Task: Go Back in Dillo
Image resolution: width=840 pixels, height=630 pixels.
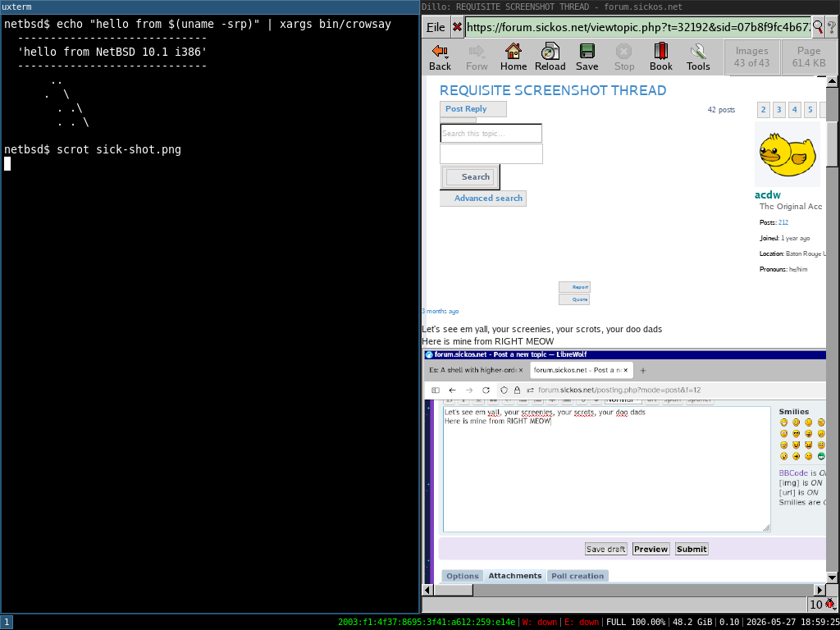Action: pyautogui.click(x=440, y=57)
